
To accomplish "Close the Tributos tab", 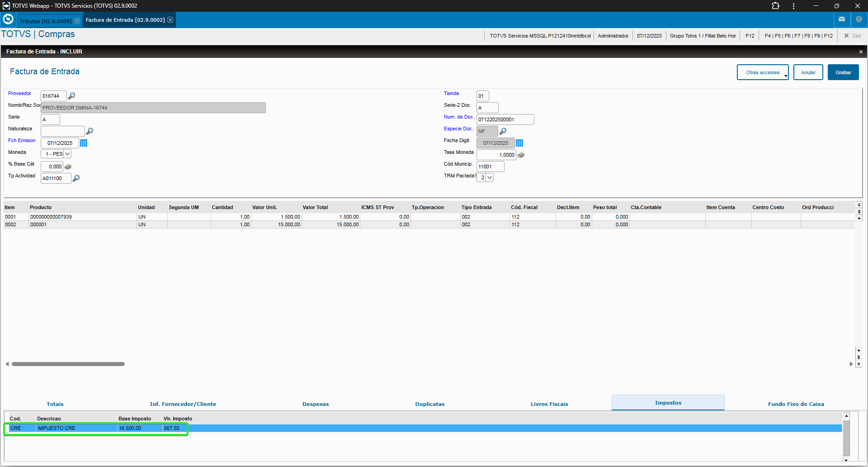I will 77,21.
